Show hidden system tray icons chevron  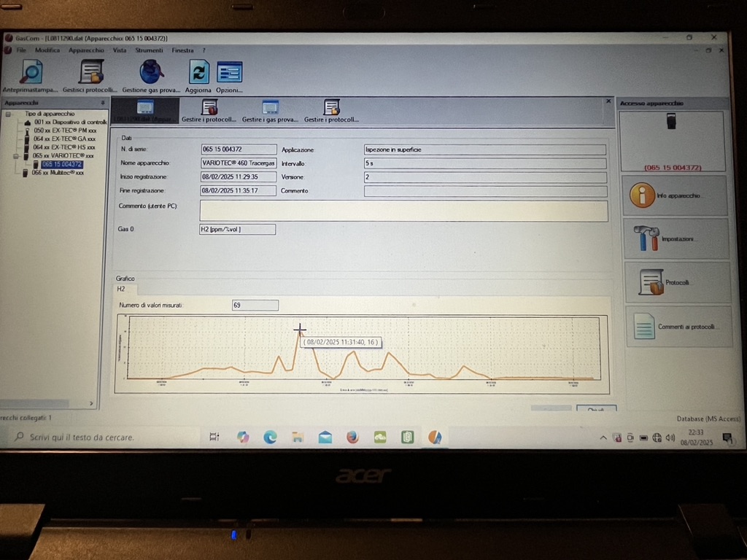603,437
